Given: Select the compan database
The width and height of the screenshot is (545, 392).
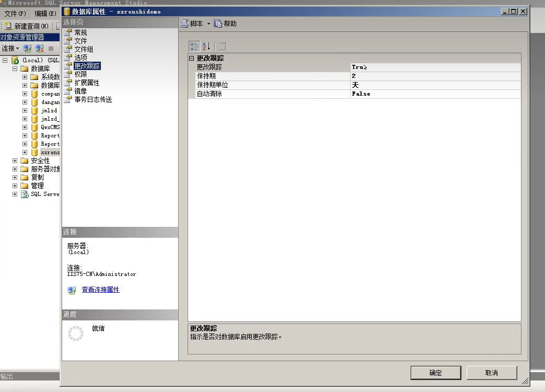Looking at the screenshot, I should click(x=50, y=94).
